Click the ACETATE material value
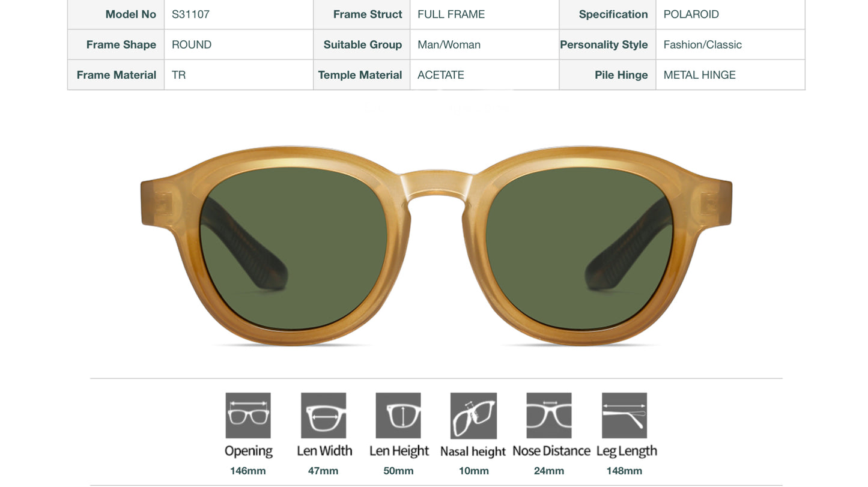Screen dimensions: 868x487 441,74
